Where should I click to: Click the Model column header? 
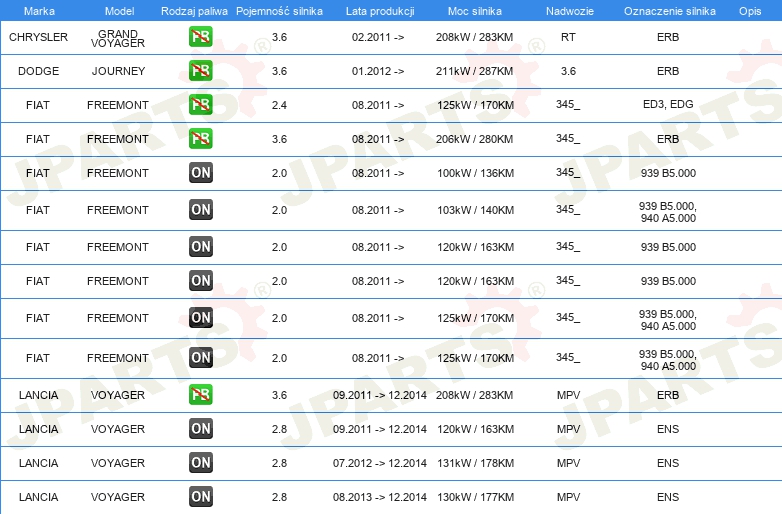[x=119, y=11]
